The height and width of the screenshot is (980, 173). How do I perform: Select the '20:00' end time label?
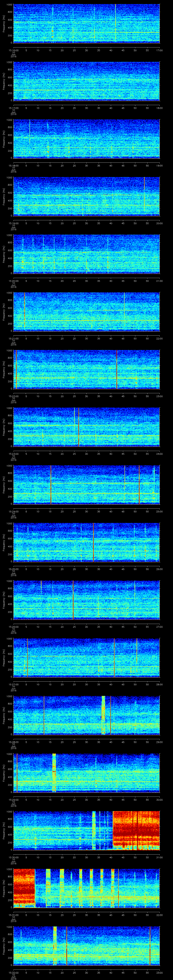[x=159, y=223]
